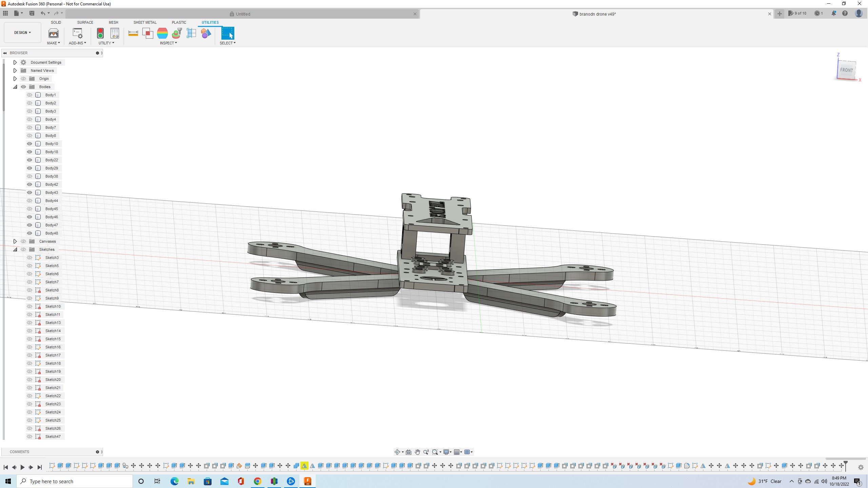Screen dimensions: 868x488
Task: Click the Add-Ins scripts icon
Action: (77, 34)
